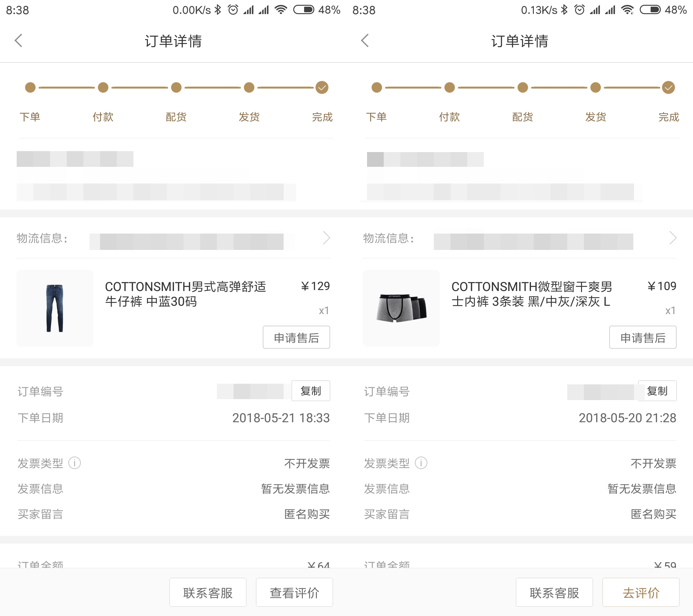The image size is (693, 616).
Task: Tap 复制 to copy the right order number
Action: (x=657, y=390)
